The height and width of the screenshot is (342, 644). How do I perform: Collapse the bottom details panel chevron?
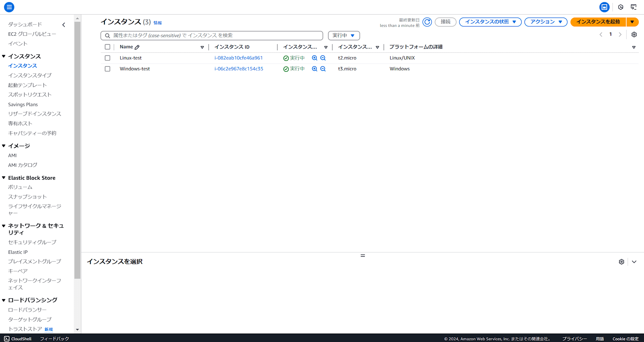634,262
